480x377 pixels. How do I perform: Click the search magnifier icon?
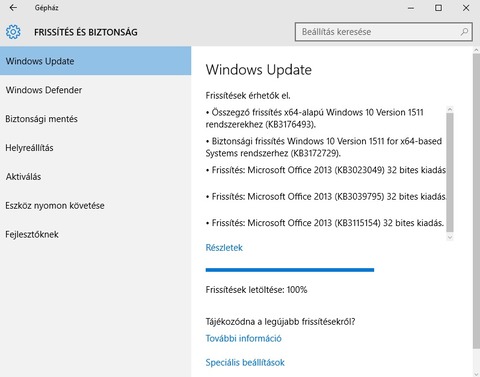click(x=464, y=32)
